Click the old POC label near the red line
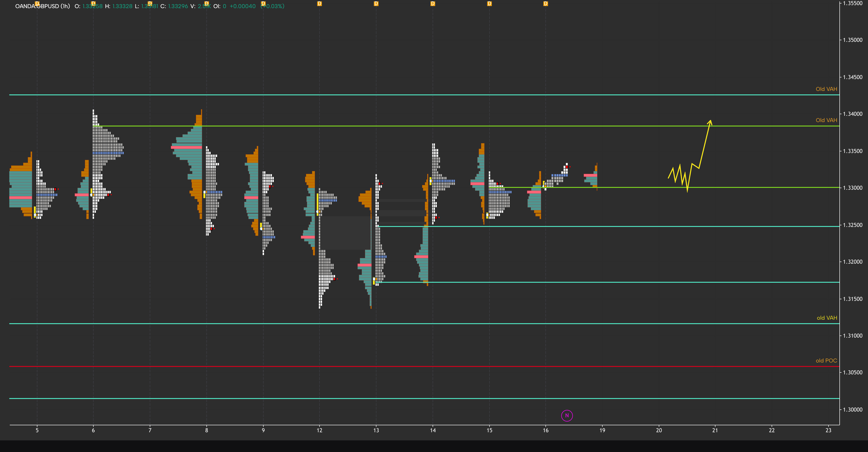The height and width of the screenshot is (452, 868). pos(826,361)
